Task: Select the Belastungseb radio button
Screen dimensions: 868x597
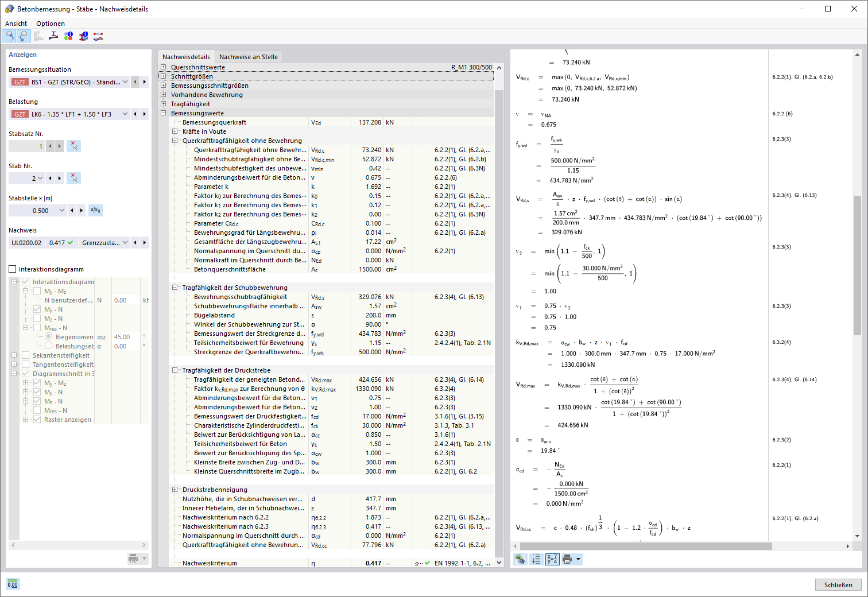Action: [48, 346]
